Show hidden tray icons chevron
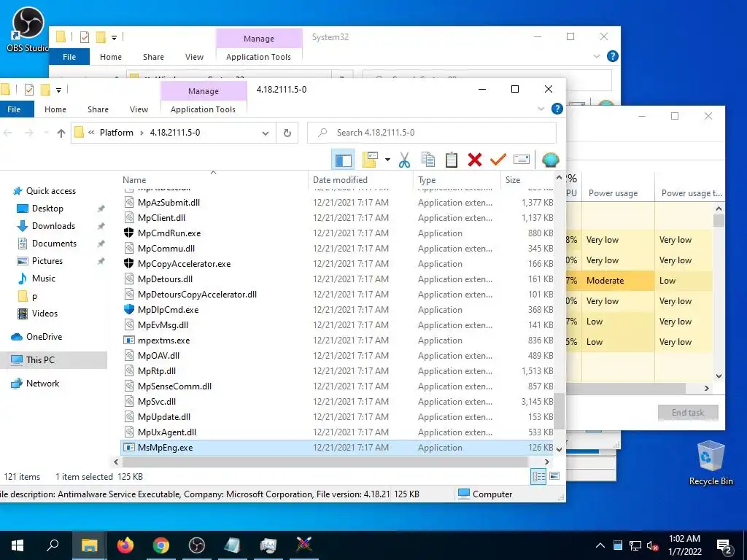The image size is (747, 560). (x=600, y=545)
